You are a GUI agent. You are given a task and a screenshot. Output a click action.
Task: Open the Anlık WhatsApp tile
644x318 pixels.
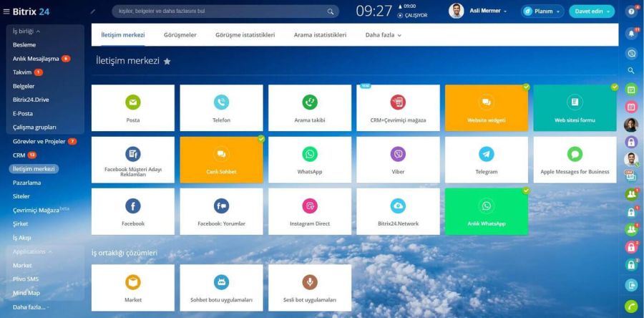[x=487, y=211]
